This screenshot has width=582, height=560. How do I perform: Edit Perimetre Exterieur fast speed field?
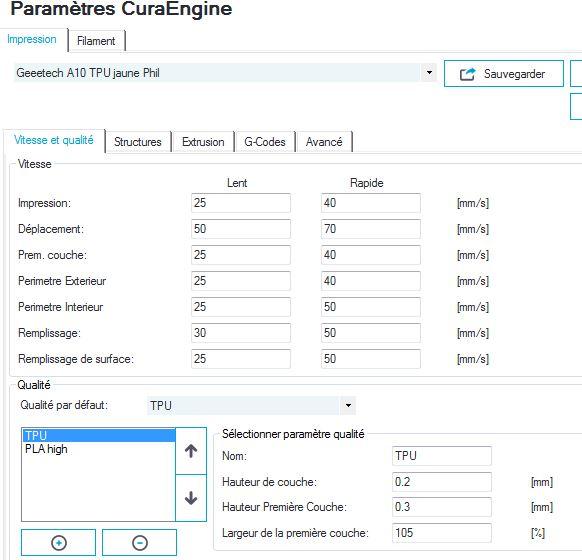coord(370,281)
